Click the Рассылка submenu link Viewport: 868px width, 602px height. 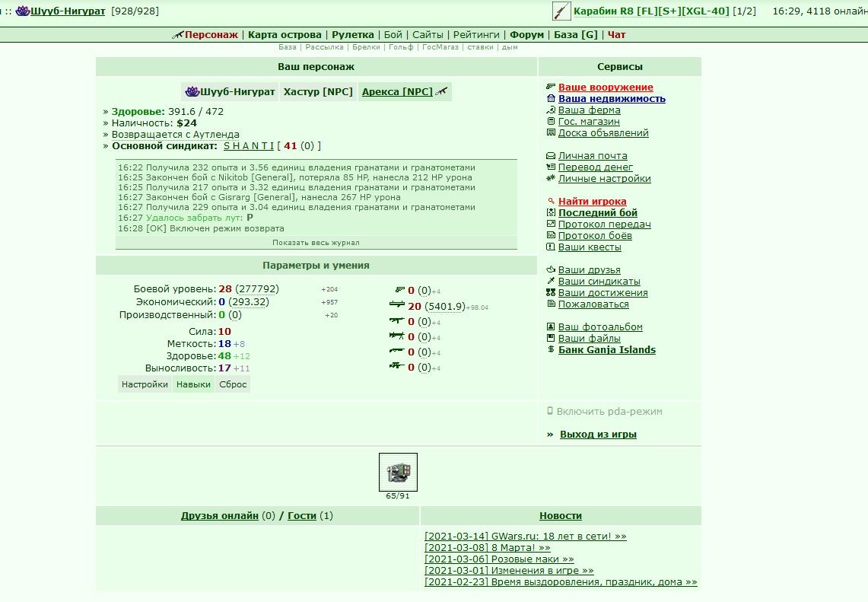pyautogui.click(x=324, y=47)
